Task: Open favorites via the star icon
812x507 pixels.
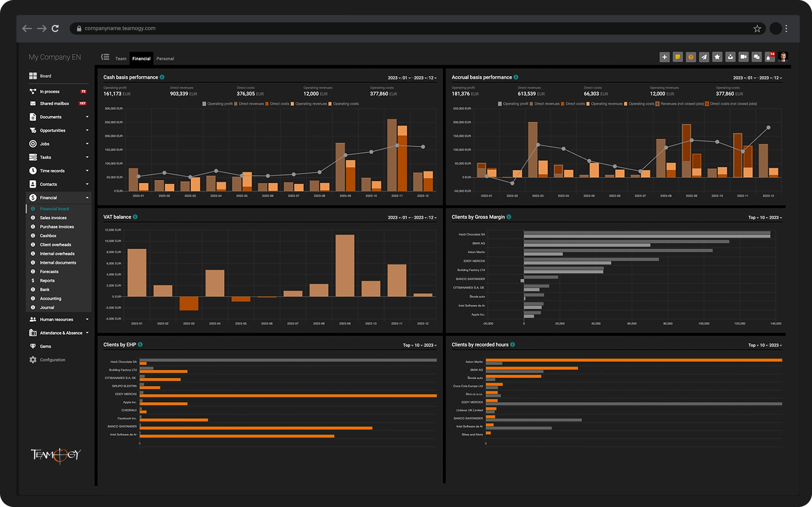Action: click(717, 57)
